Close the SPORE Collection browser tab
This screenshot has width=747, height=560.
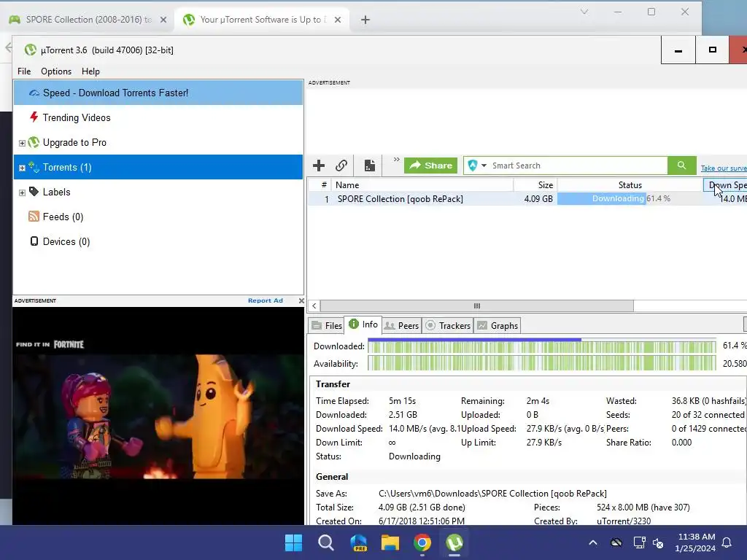(163, 20)
